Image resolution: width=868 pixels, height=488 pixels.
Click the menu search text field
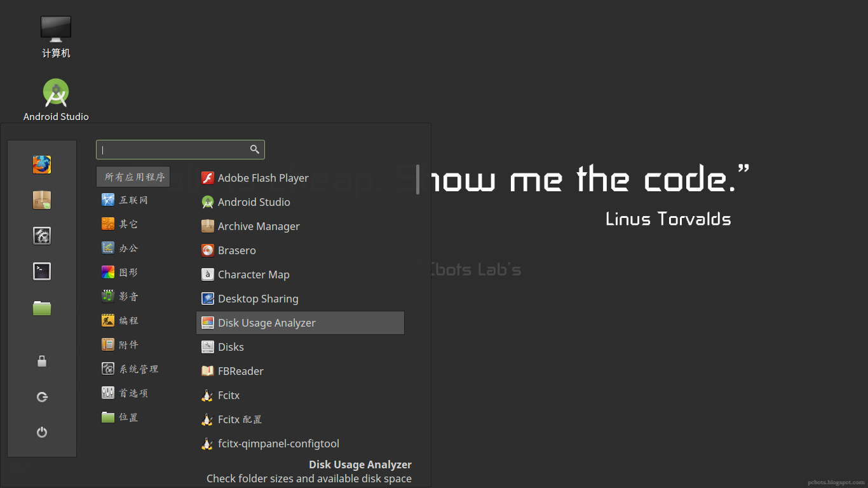coord(174,150)
